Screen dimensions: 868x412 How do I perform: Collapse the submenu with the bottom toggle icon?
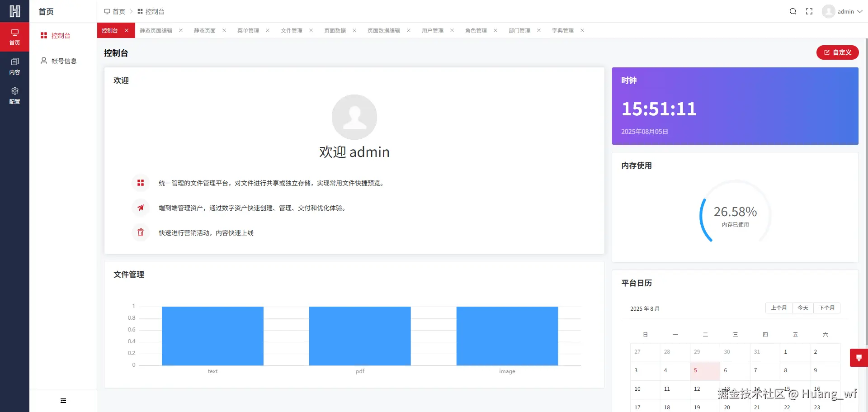coord(63,401)
